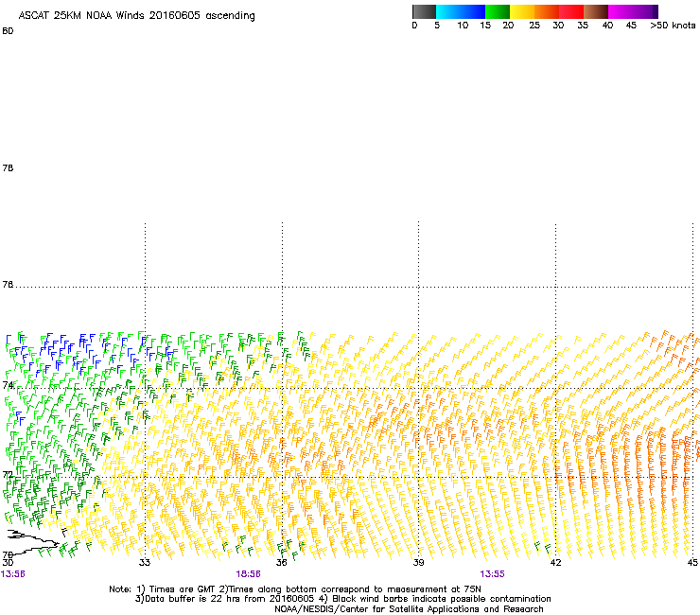Pick the brown 35-40 knots legend segment
Screen dimensions: 700x615
click(596, 11)
